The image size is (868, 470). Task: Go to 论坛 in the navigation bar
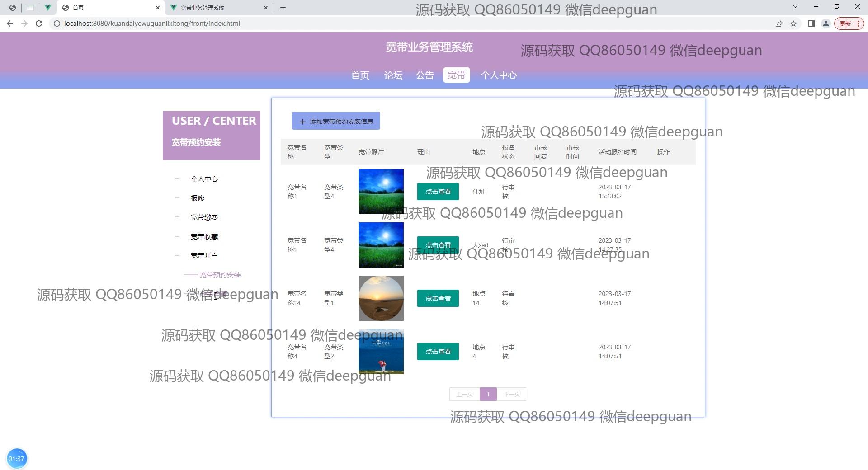pyautogui.click(x=393, y=75)
